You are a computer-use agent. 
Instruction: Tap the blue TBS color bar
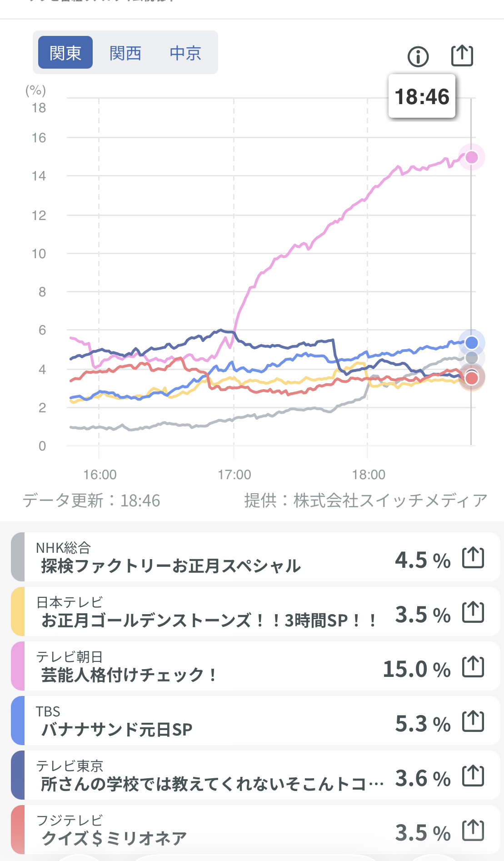pos(18,721)
